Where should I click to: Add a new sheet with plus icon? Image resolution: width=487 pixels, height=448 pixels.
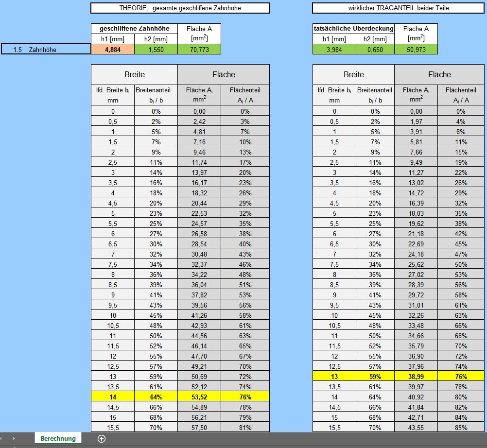102,438
